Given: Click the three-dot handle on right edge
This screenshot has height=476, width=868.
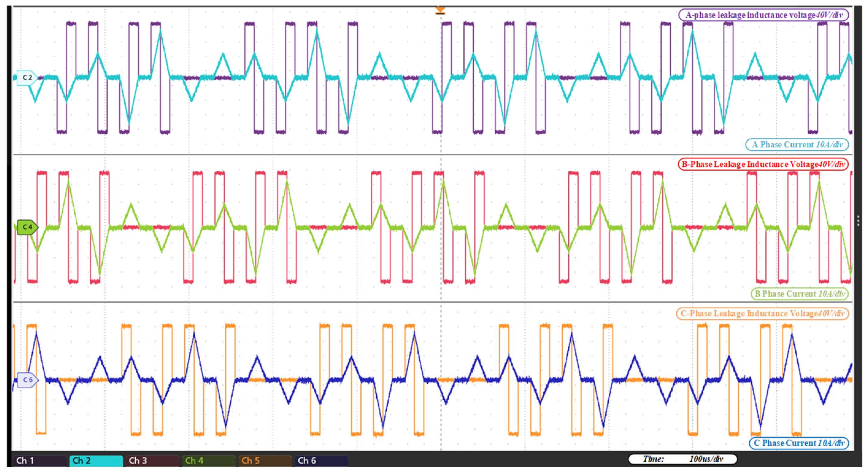Looking at the screenshot, I should 858,221.
